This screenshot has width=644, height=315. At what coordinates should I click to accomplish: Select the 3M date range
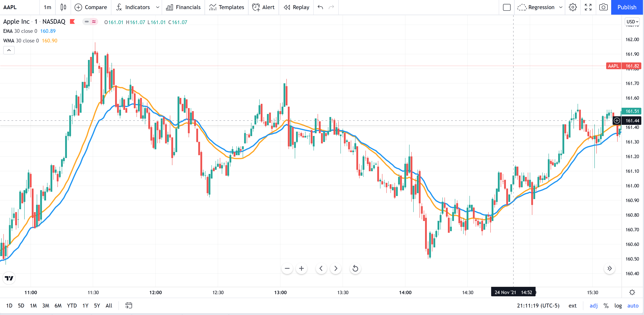(46, 306)
